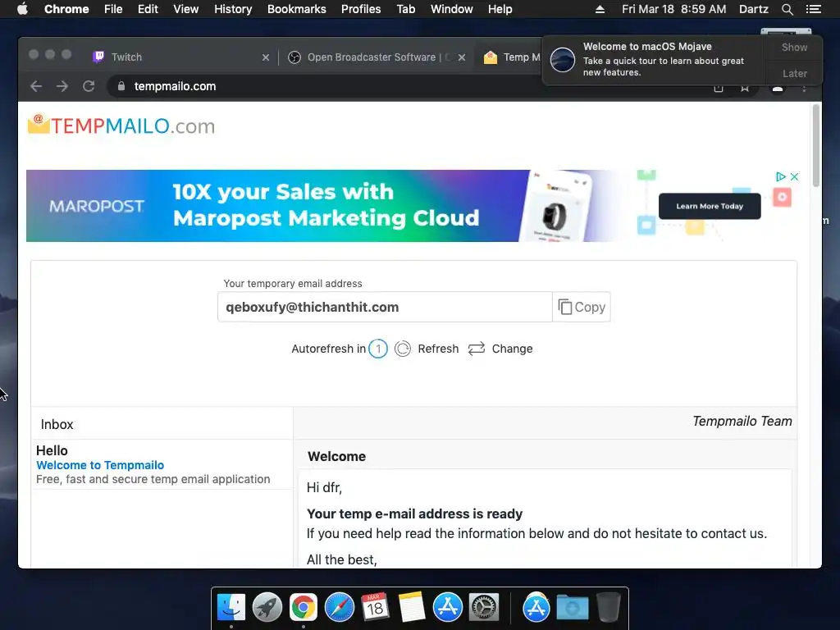Open the Edit menu
840x630 pixels.
point(148,9)
